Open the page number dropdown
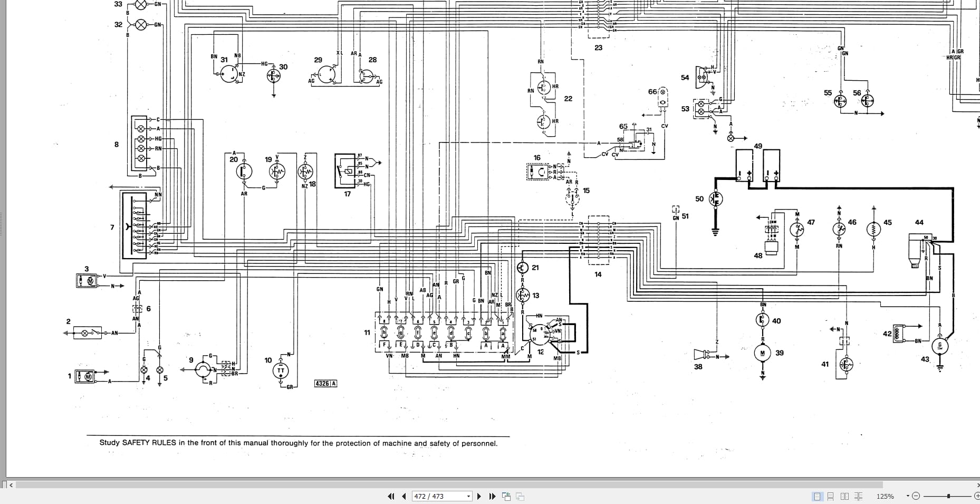Screen dimensions: 980x504 point(468,496)
